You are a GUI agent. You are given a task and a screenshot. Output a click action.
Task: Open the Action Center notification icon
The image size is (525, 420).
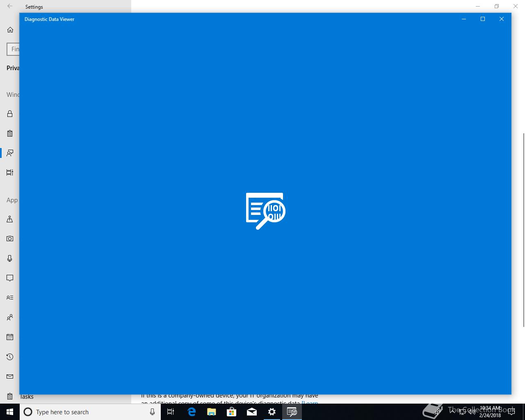[x=511, y=412]
